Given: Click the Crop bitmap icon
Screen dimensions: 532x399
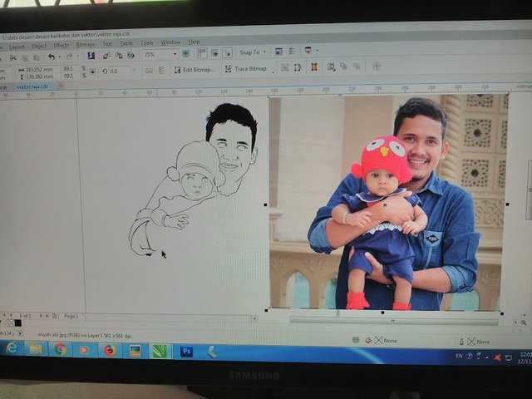Looking at the screenshot, I should click(x=298, y=67).
